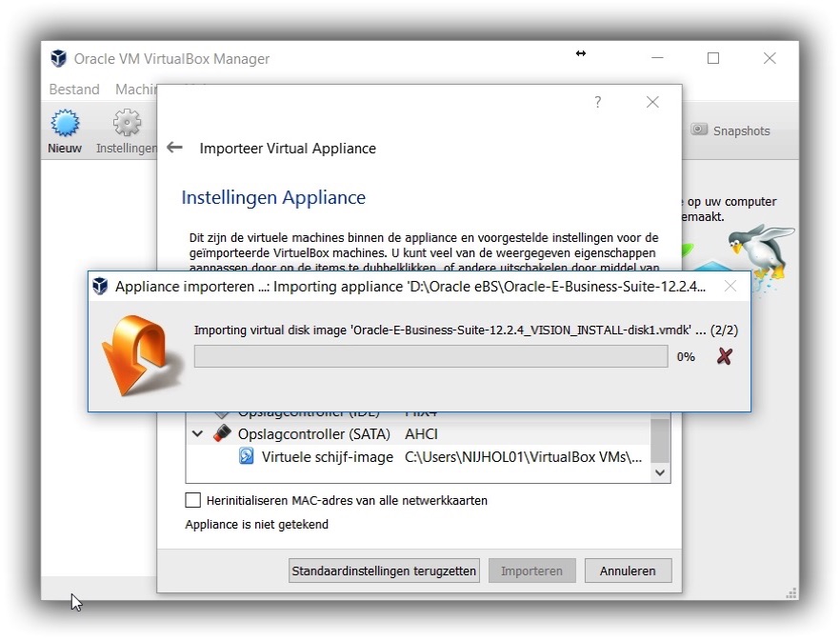The image size is (840, 641).
Task: Click the scroll down arrow in settings list
Action: 660,472
